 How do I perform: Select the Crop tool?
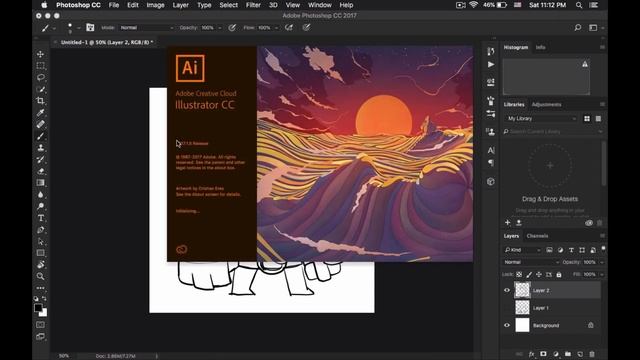click(40, 100)
